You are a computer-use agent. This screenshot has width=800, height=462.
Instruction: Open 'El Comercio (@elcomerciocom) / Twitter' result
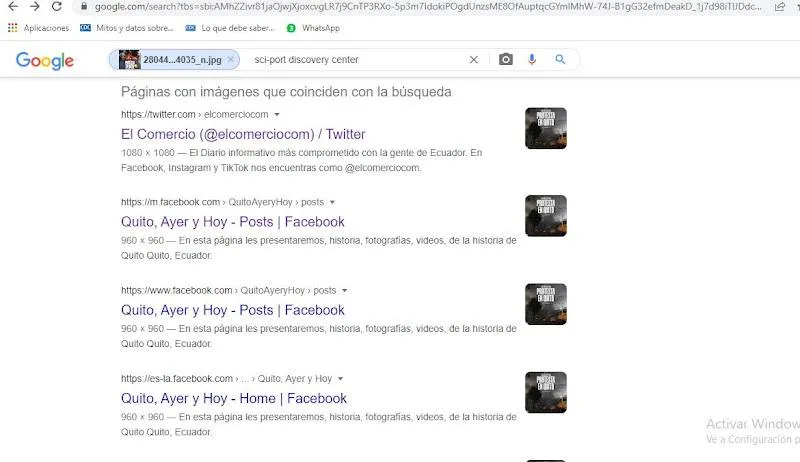(x=243, y=134)
